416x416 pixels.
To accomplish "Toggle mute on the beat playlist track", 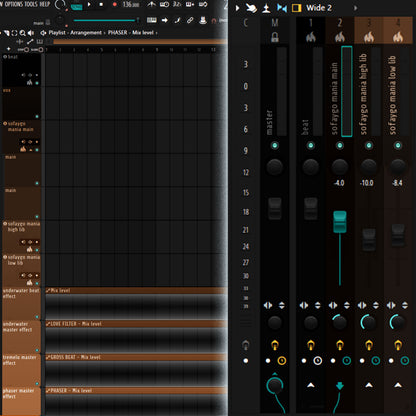I will tap(37, 83).
